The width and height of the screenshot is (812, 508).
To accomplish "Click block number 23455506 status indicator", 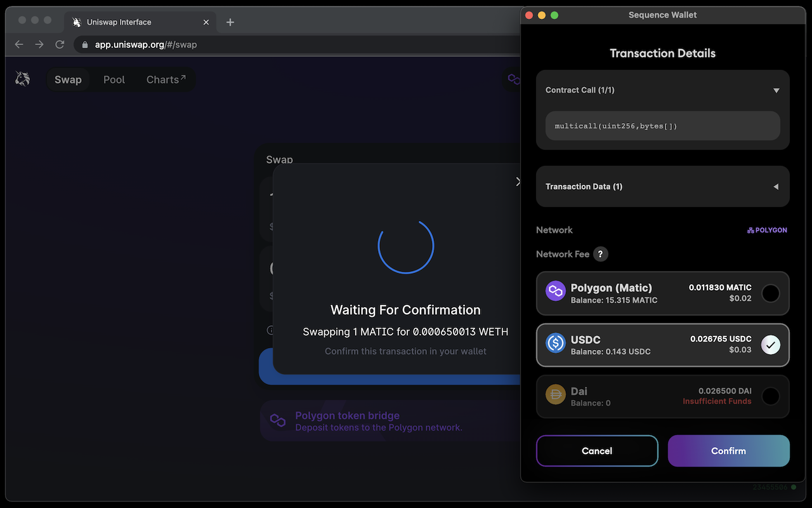I will [x=775, y=487].
